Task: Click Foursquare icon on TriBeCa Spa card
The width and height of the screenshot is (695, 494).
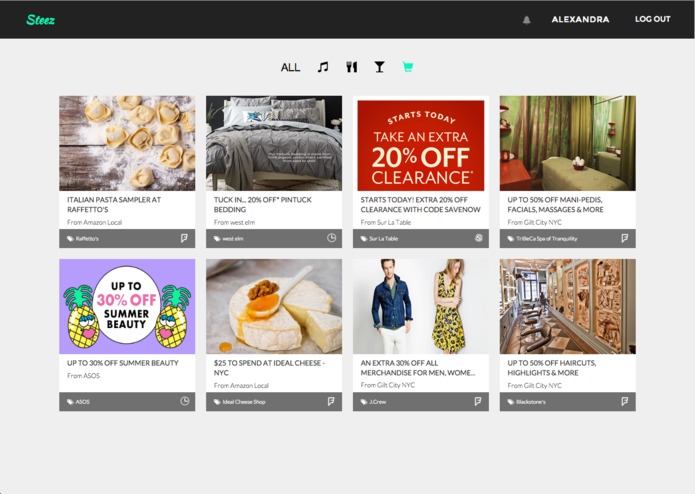Action: [625, 238]
